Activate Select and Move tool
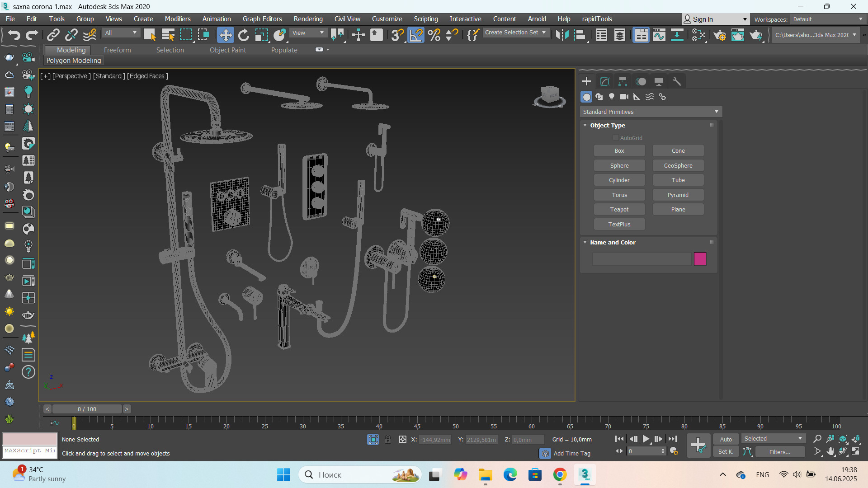The width and height of the screenshot is (868, 488). 225,35
